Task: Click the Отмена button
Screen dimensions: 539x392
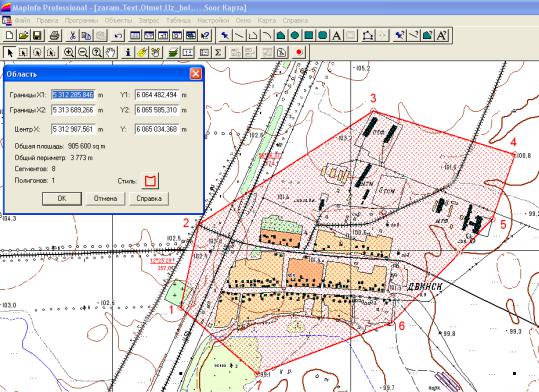Action: [x=106, y=198]
